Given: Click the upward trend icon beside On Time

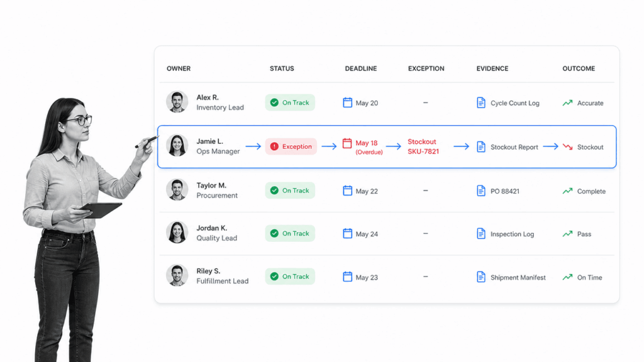Looking at the screenshot, I should click(x=568, y=277).
